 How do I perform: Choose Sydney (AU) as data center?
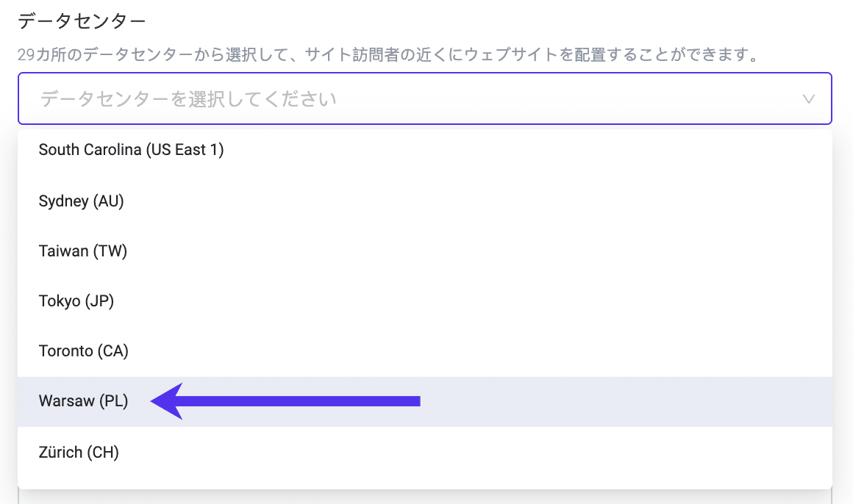[81, 201]
